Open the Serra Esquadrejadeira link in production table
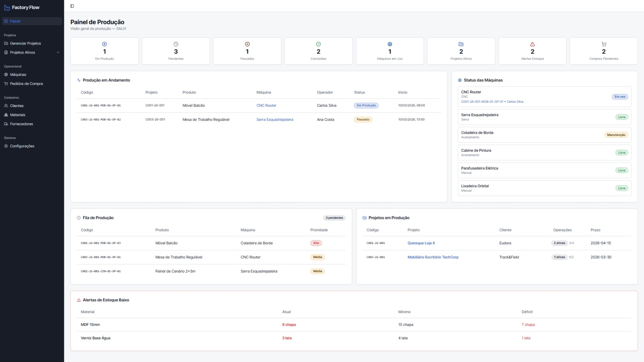644x362 pixels. [x=275, y=120]
